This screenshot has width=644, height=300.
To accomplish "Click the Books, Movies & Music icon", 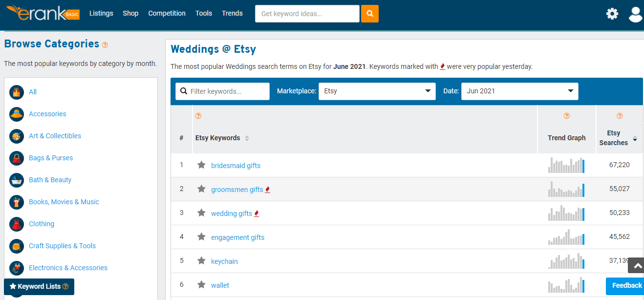I will pyautogui.click(x=17, y=202).
